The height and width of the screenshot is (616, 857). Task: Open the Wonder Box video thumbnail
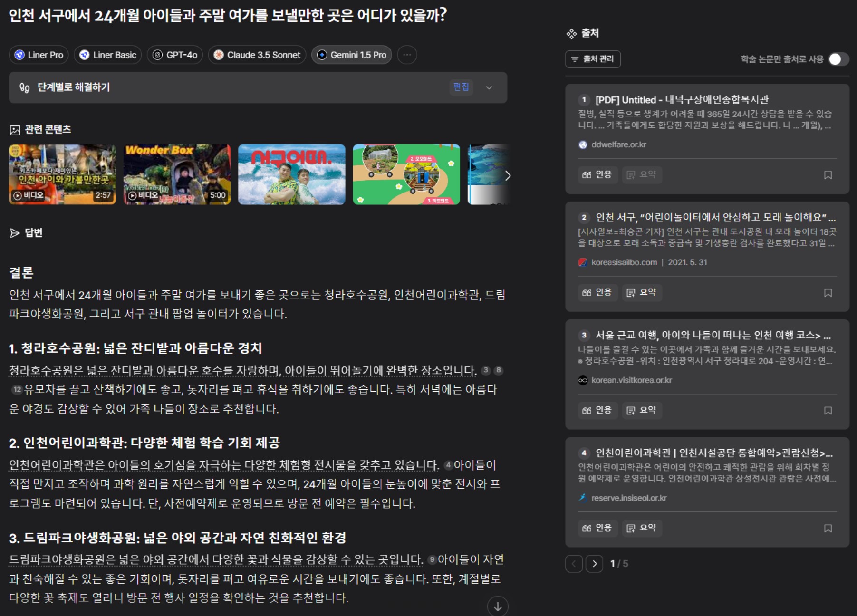(177, 174)
